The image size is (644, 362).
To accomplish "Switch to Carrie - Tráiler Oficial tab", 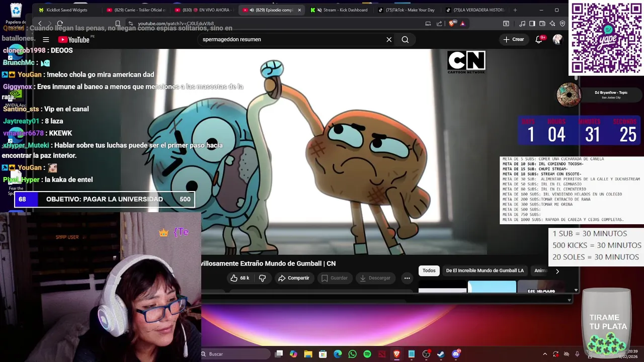I will click(x=135, y=10).
